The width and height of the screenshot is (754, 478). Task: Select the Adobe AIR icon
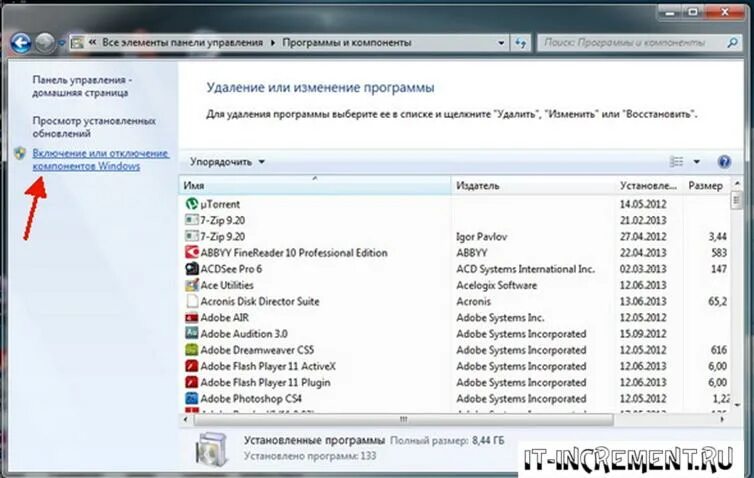191,317
